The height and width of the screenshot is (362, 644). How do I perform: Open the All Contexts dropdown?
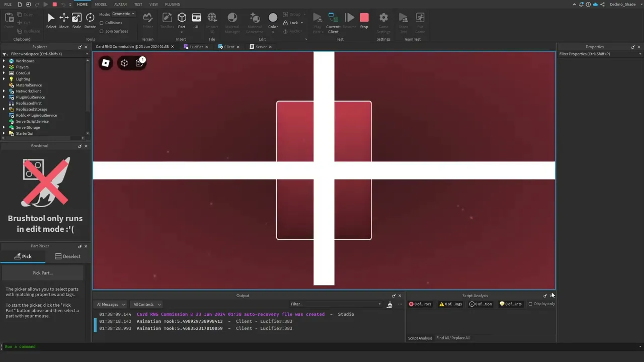[x=146, y=304]
